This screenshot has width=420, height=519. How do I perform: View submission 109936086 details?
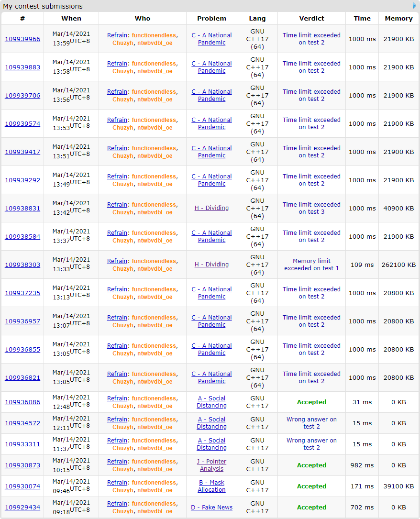(x=22, y=402)
